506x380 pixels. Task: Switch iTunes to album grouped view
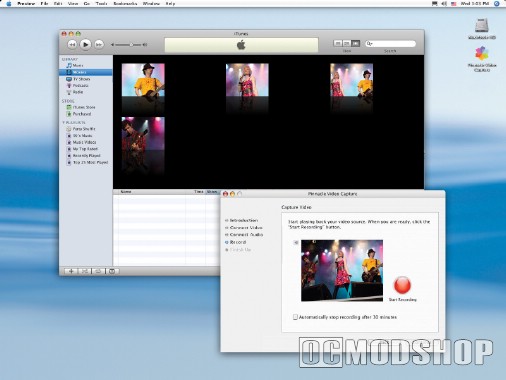tap(347, 43)
